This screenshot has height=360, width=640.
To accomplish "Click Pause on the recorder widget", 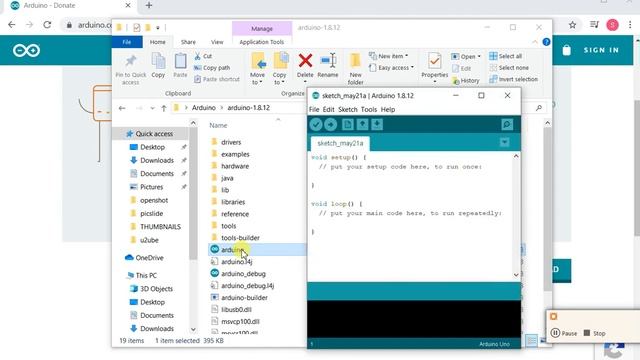I will (x=564, y=333).
